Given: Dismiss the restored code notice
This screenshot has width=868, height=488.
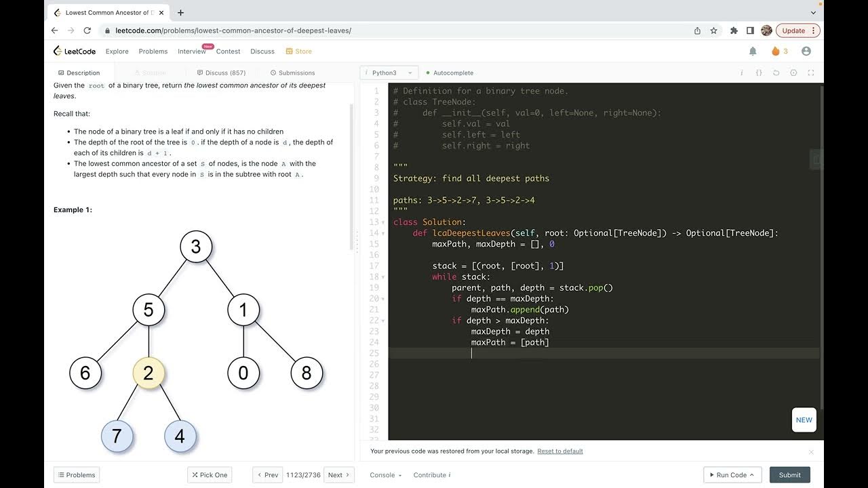Looking at the screenshot, I should point(811,451).
